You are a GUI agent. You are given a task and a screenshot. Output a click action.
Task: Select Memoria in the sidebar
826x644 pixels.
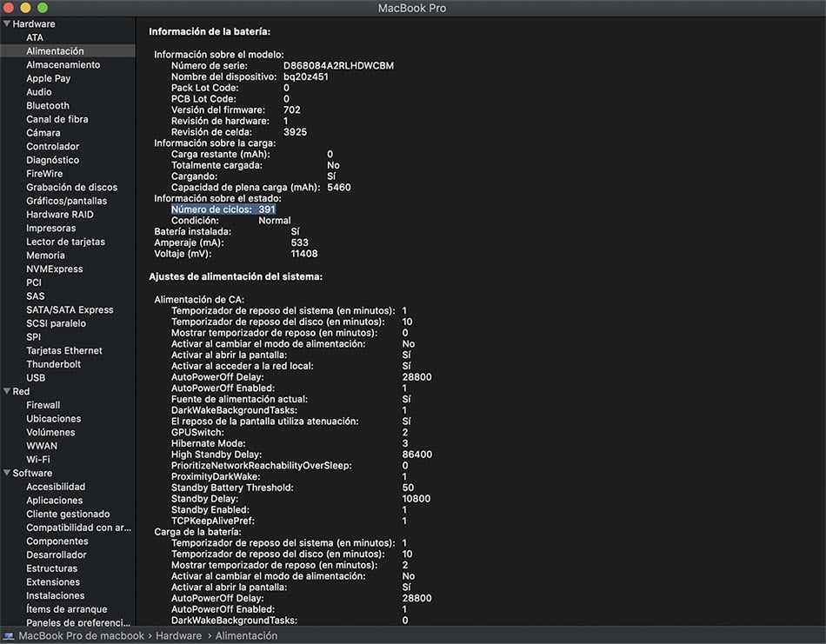pos(46,256)
